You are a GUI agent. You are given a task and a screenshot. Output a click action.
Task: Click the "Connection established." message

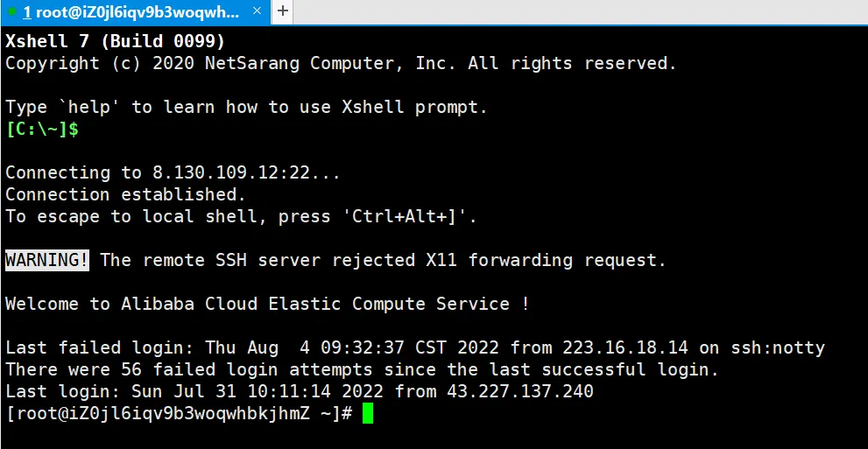[125, 194]
